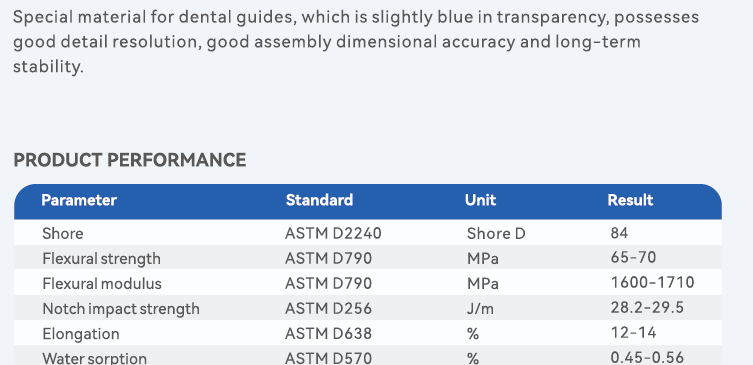Image resolution: width=753 pixels, height=365 pixels.
Task: Click the 84 Shore result value
Action: pos(619,233)
